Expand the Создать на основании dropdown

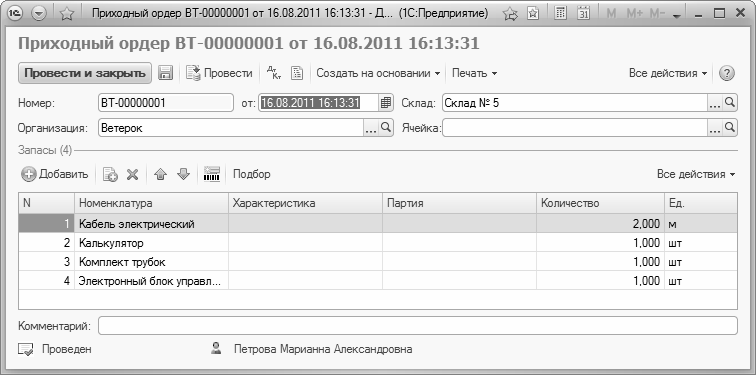[378, 73]
